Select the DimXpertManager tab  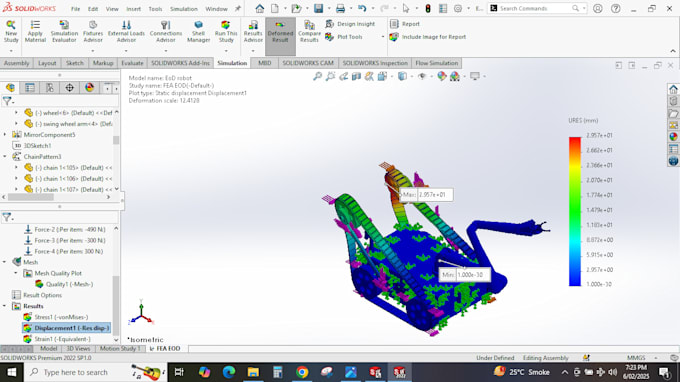[69, 88]
